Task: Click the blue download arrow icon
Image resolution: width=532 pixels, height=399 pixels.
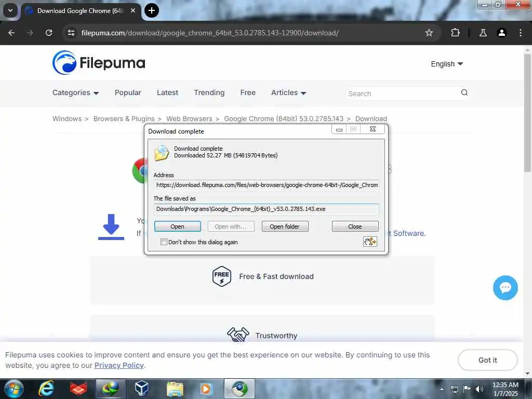Action: [111, 227]
